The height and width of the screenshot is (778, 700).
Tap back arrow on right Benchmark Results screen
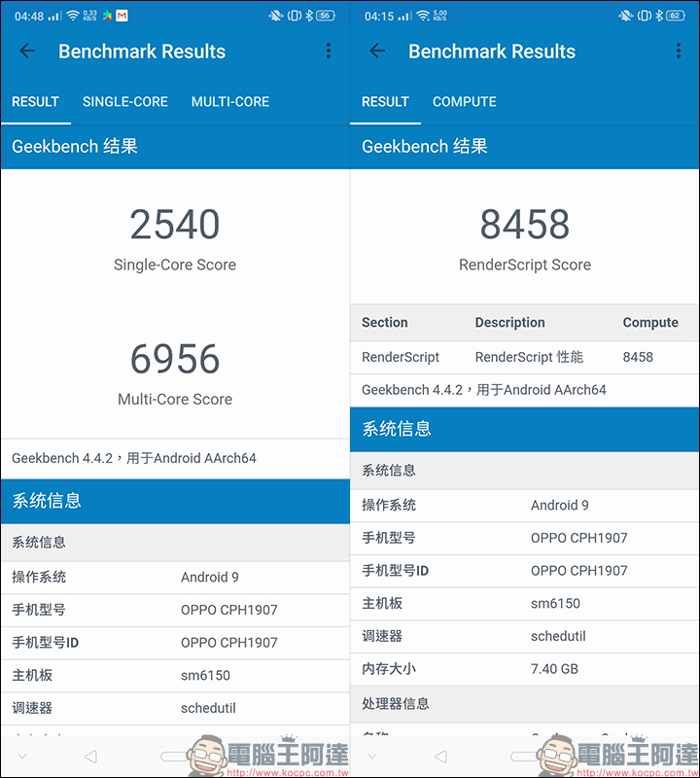coord(377,51)
